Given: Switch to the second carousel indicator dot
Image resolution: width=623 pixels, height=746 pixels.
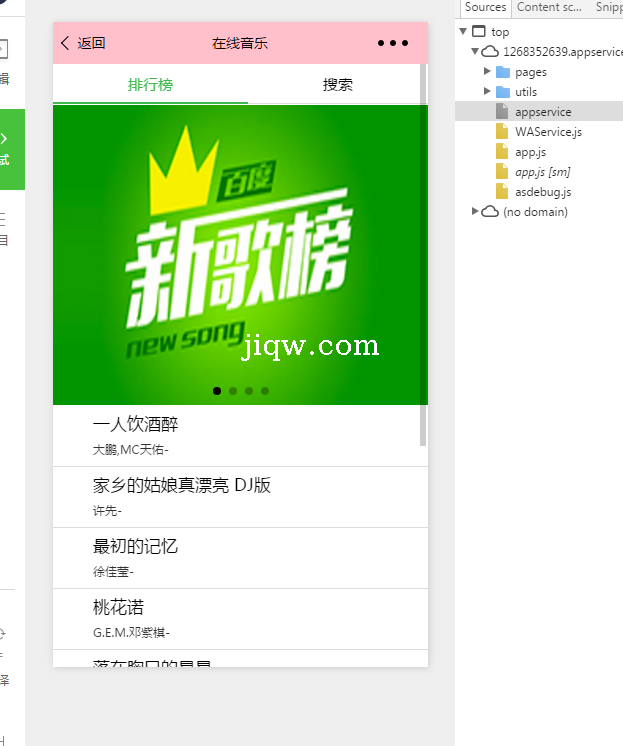Looking at the screenshot, I should pos(233,391).
